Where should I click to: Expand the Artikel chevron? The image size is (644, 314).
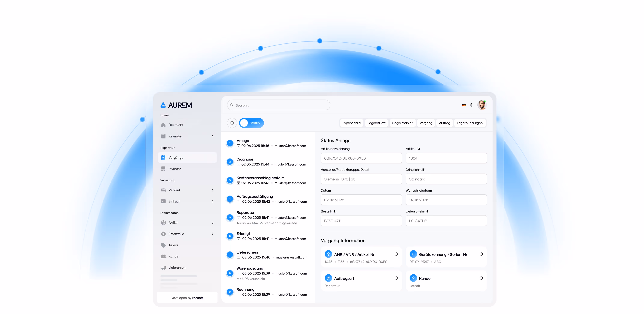[x=213, y=223]
